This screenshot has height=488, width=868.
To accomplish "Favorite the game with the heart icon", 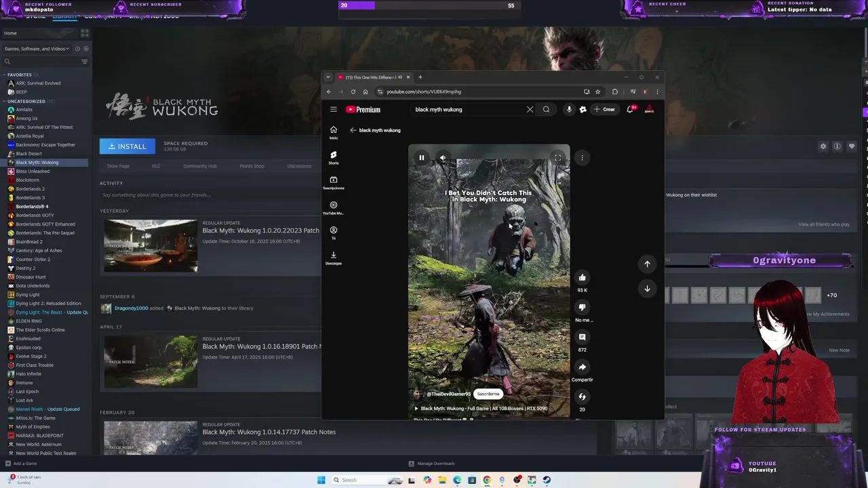I will [x=852, y=146].
